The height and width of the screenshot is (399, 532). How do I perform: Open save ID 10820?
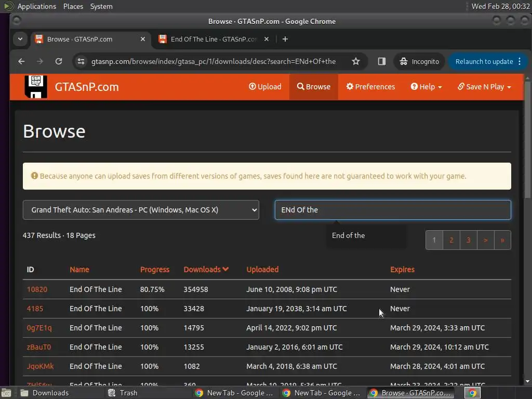coord(37,289)
